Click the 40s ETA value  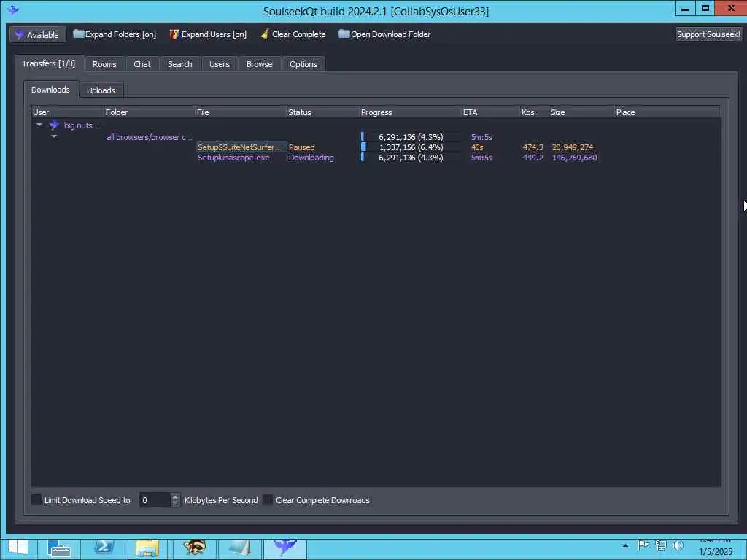pos(477,147)
